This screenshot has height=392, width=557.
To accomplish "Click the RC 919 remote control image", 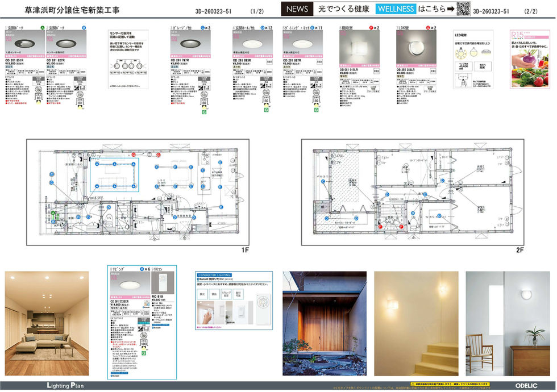I will pyautogui.click(x=163, y=283).
